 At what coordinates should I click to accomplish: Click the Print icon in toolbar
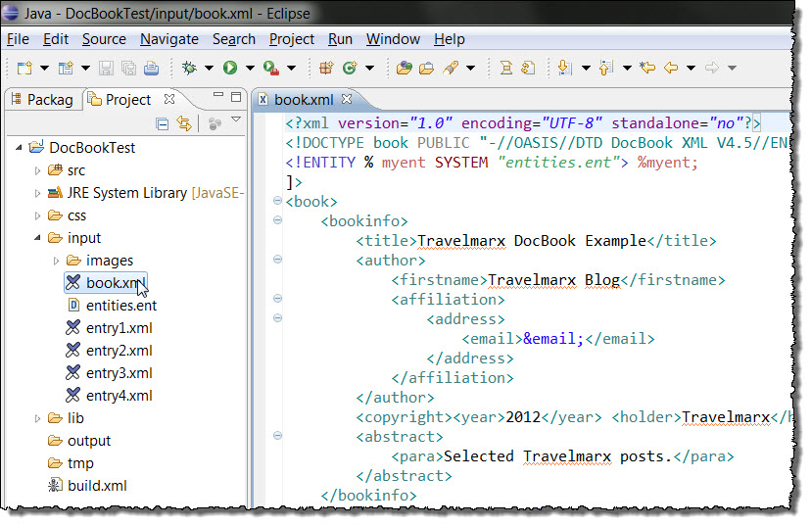point(151,68)
